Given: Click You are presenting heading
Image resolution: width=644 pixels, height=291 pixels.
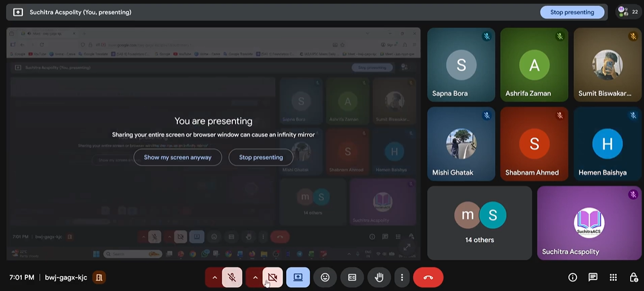Looking at the screenshot, I should (x=214, y=121).
